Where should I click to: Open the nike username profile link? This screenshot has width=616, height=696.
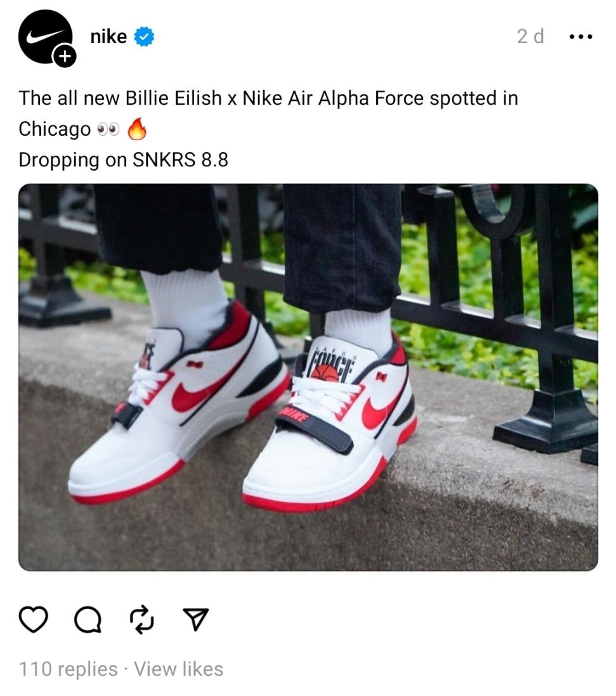click(108, 36)
